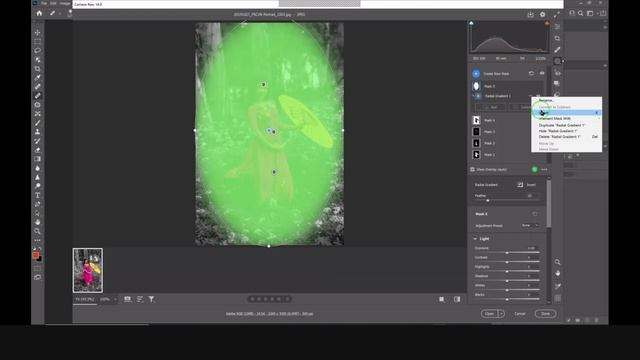This screenshot has width=640, height=360.
Task: Click the Camera Raw color sampler icon
Action: tap(558, 286)
